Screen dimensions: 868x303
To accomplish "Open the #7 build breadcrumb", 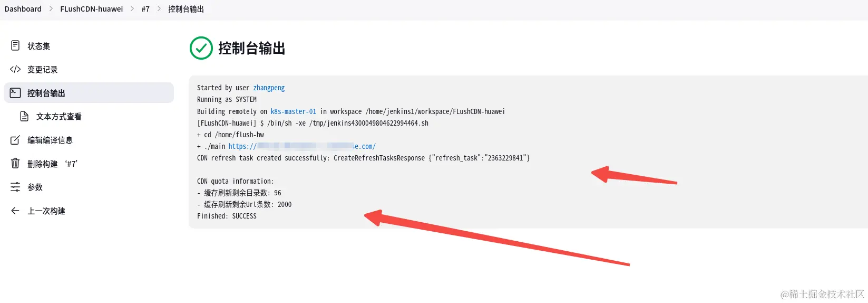I will tap(145, 9).
